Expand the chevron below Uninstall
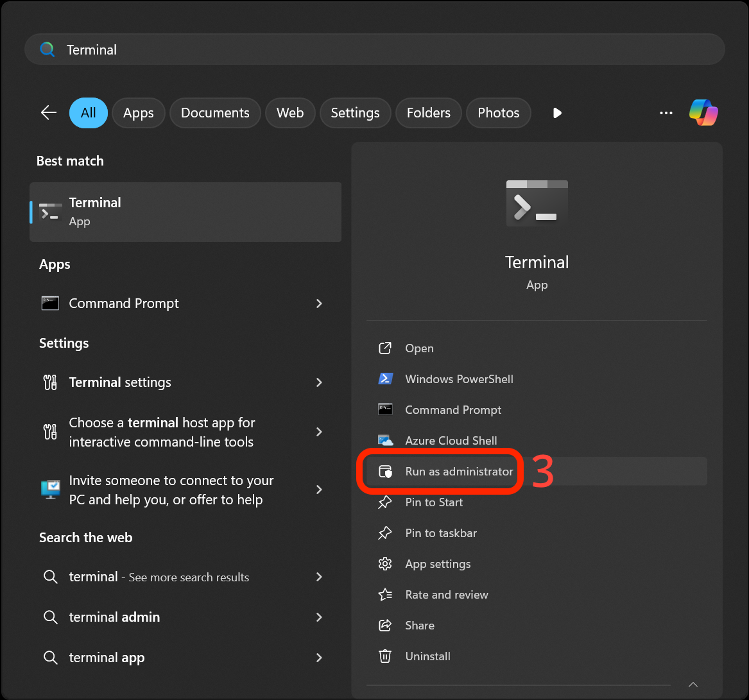This screenshot has height=700, width=749. [693, 685]
